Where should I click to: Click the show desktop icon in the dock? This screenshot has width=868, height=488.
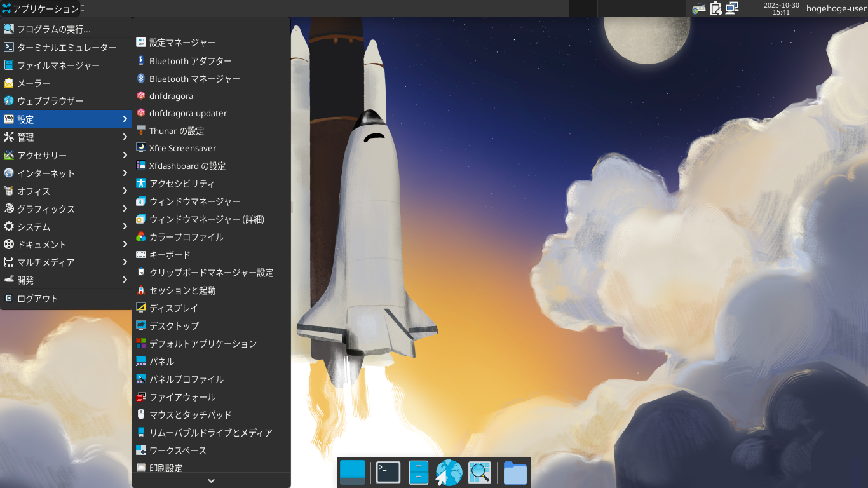353,473
